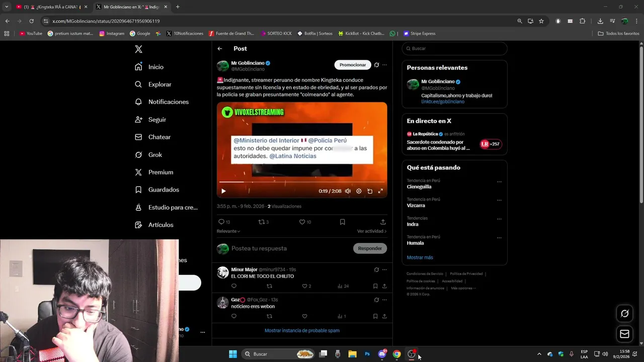Open Premium in the X sidebar
The width and height of the screenshot is (644, 362).
click(153, 172)
